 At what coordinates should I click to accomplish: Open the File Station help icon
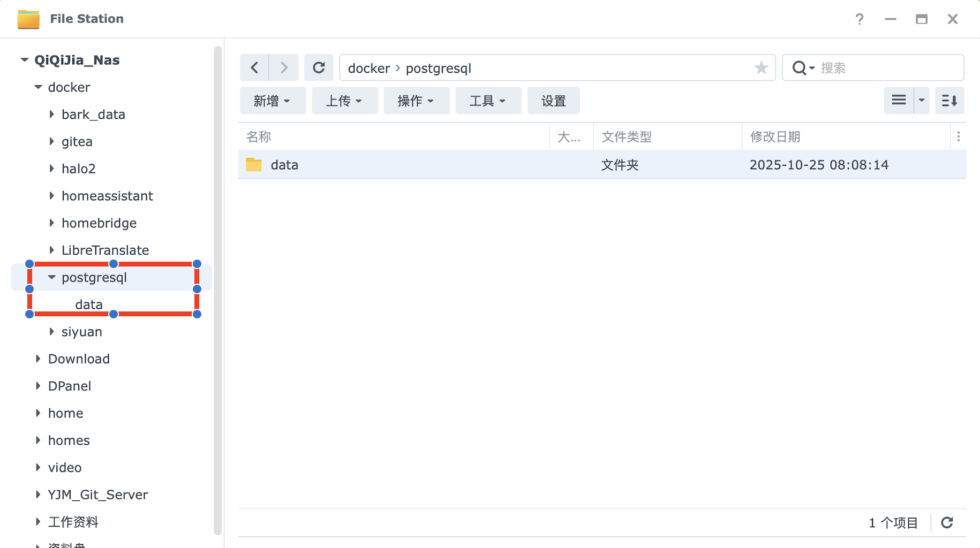[x=860, y=19]
